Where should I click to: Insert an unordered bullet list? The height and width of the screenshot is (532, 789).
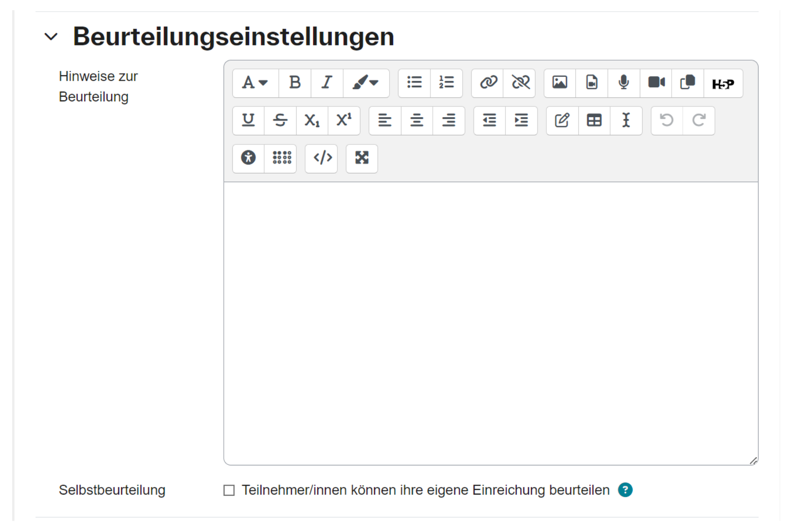pos(415,83)
